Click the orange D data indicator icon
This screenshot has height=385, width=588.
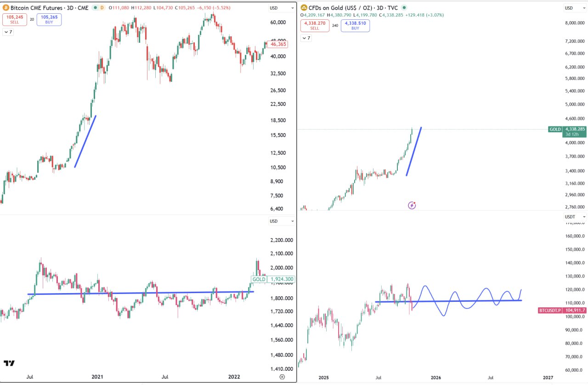(x=102, y=8)
